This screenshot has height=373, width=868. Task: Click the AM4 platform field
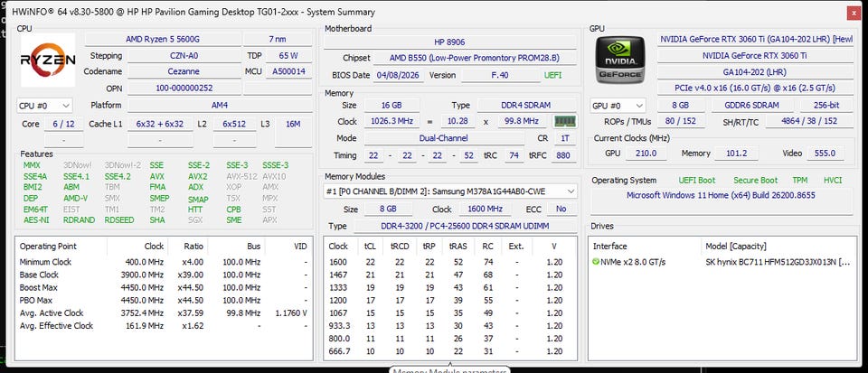[220, 105]
